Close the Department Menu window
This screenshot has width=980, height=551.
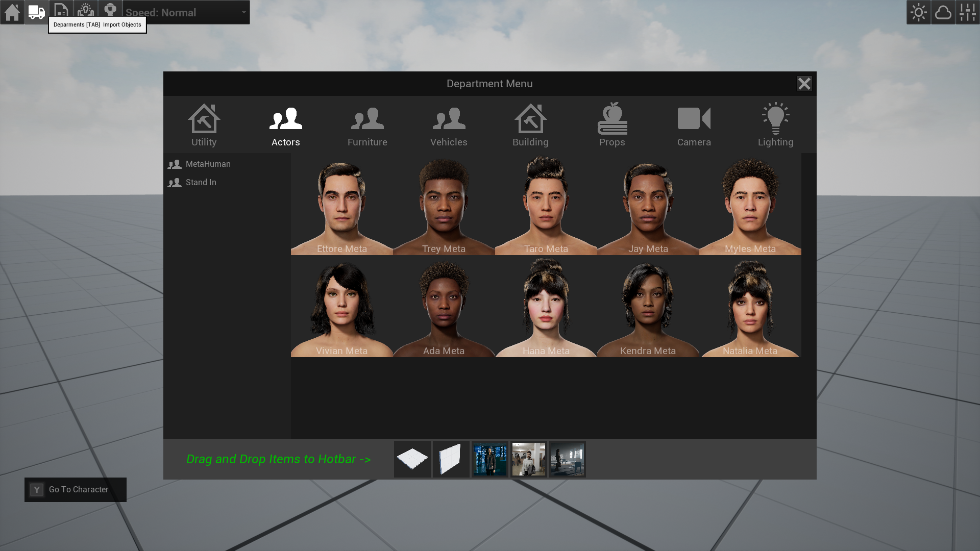coord(804,84)
